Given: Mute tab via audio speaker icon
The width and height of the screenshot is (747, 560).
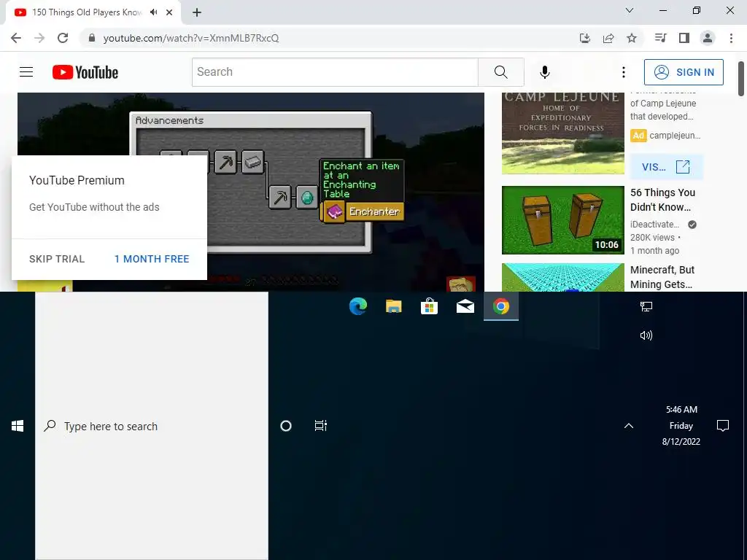Looking at the screenshot, I should (153, 12).
